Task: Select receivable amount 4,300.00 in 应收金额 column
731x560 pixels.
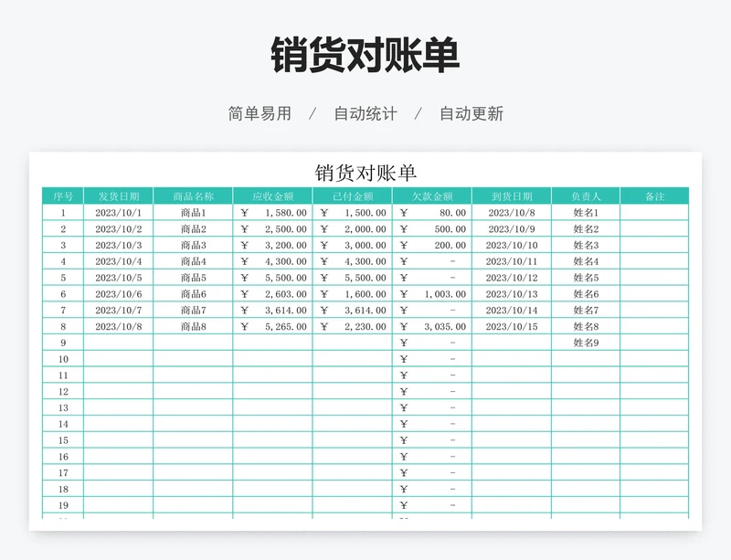Action: 272,261
